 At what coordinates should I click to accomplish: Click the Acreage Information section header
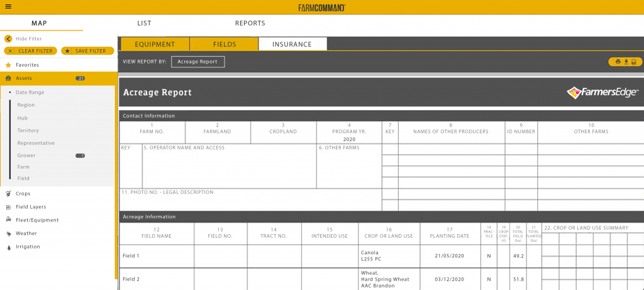pos(382,217)
